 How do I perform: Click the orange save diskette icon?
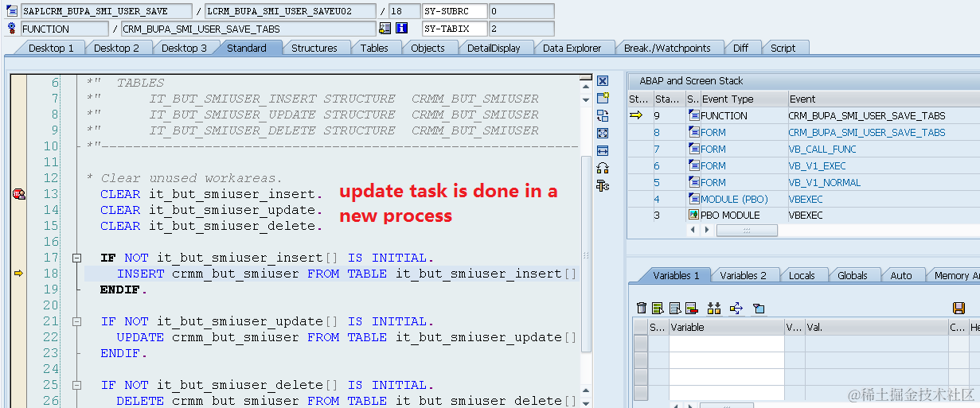tap(959, 308)
